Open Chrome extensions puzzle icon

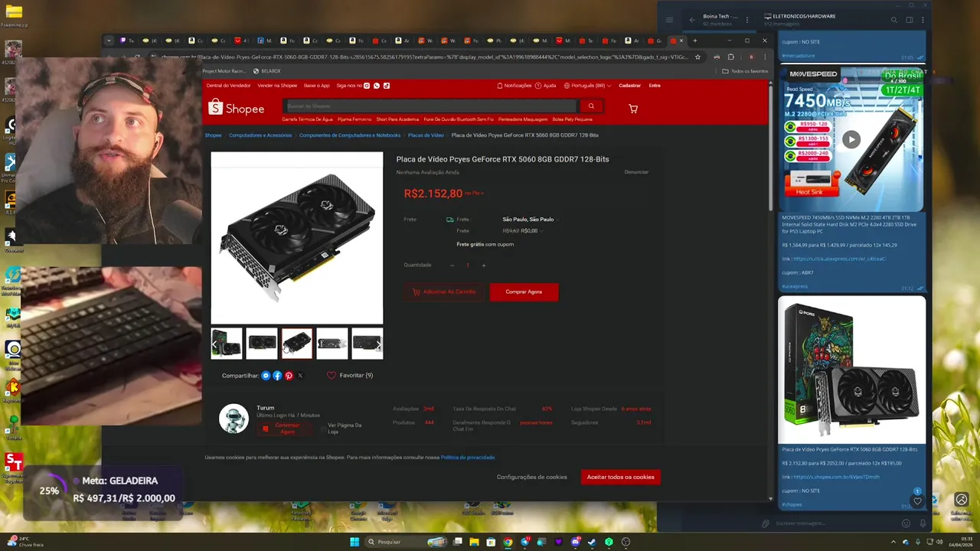pyautogui.click(x=730, y=57)
